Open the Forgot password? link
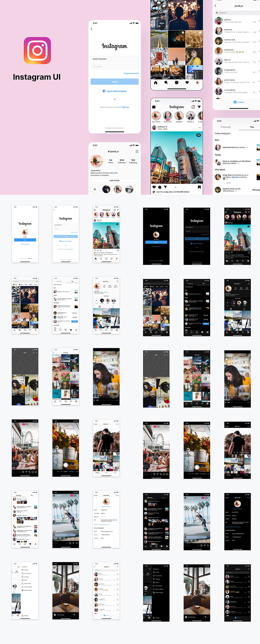This screenshot has height=644, width=260. tap(131, 73)
